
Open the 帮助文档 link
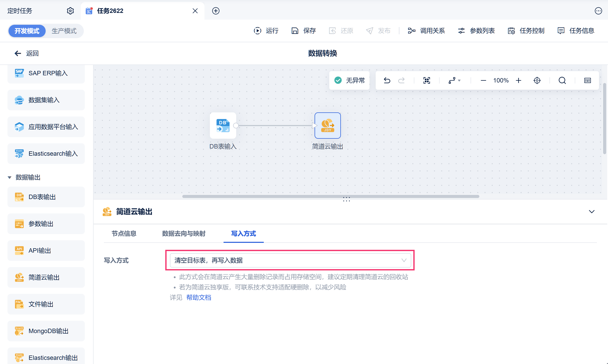point(199,297)
